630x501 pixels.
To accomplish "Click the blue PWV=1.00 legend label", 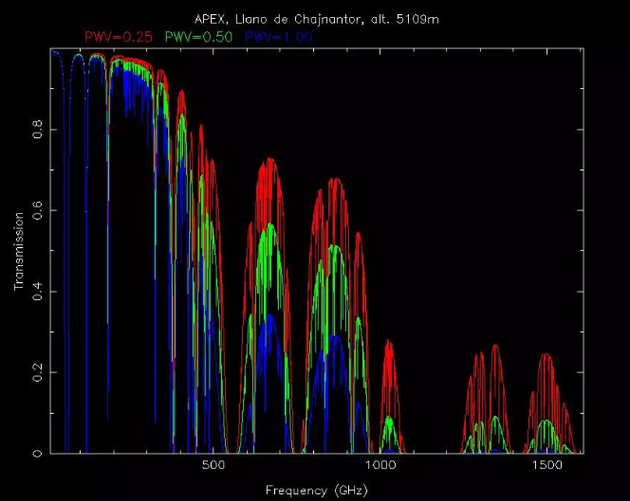I will coord(278,37).
